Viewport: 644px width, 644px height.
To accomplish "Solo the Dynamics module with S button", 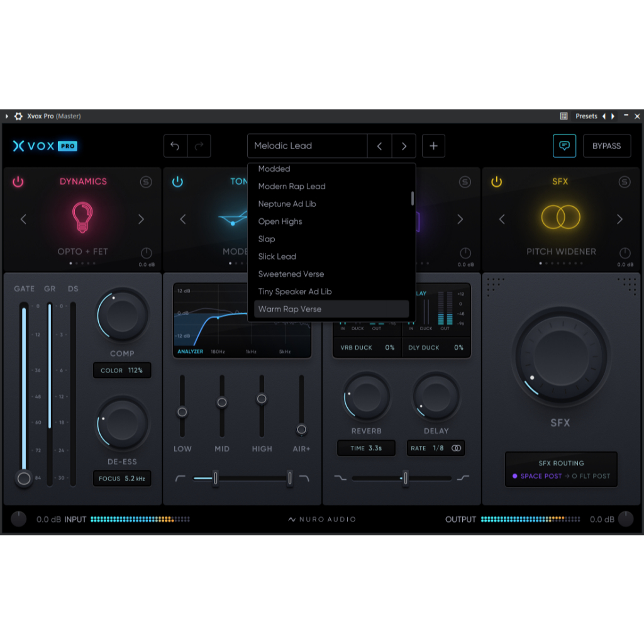I will click(x=146, y=182).
